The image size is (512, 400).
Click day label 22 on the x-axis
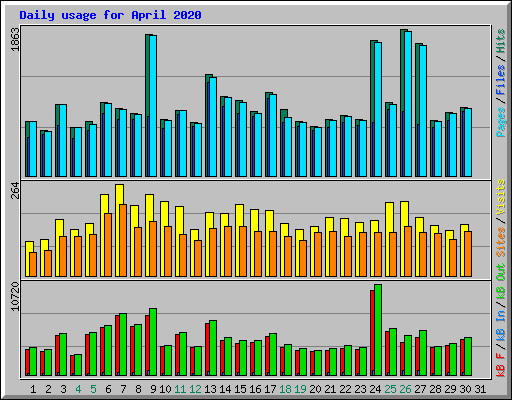[345, 389]
